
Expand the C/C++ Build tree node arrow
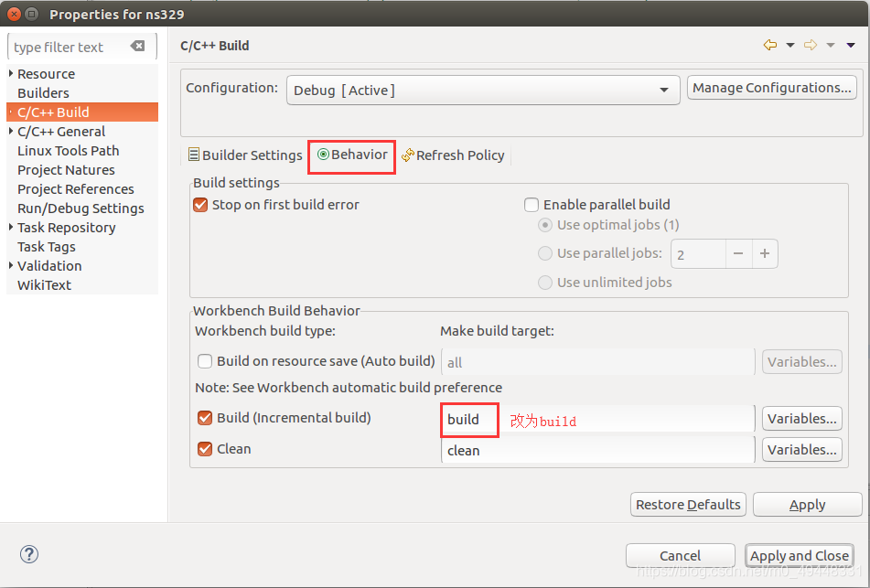[x=11, y=112]
